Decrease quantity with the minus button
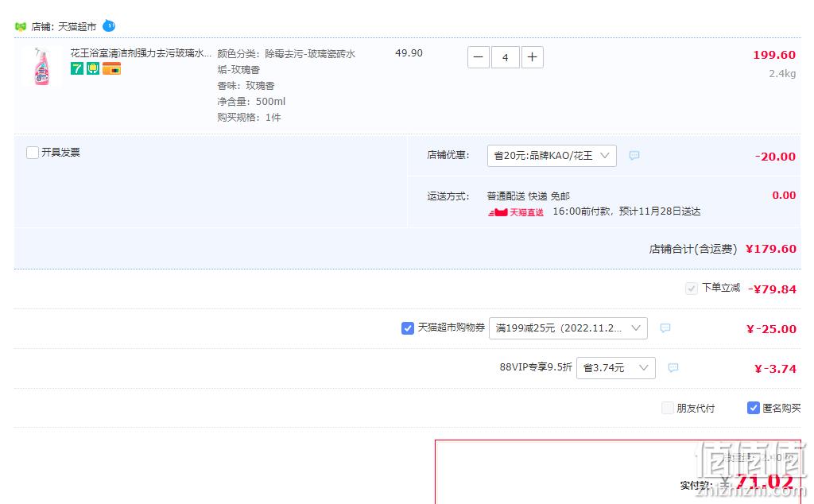The image size is (814, 504). click(x=479, y=57)
